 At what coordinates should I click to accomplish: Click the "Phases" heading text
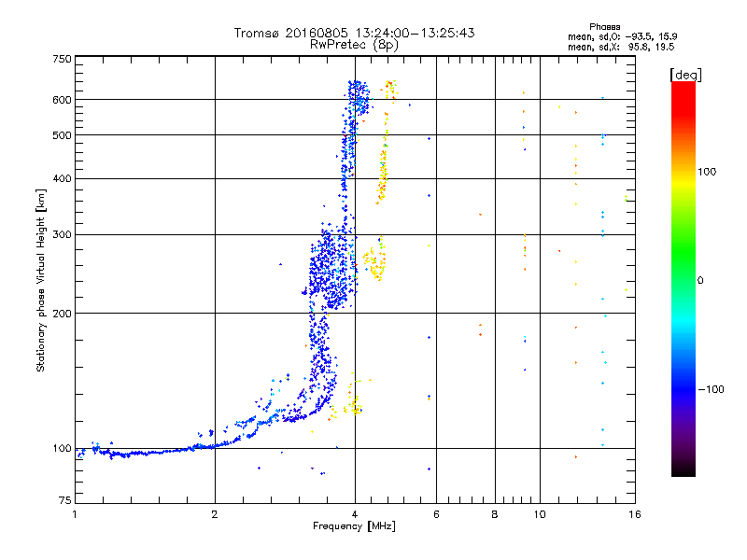[x=604, y=27]
